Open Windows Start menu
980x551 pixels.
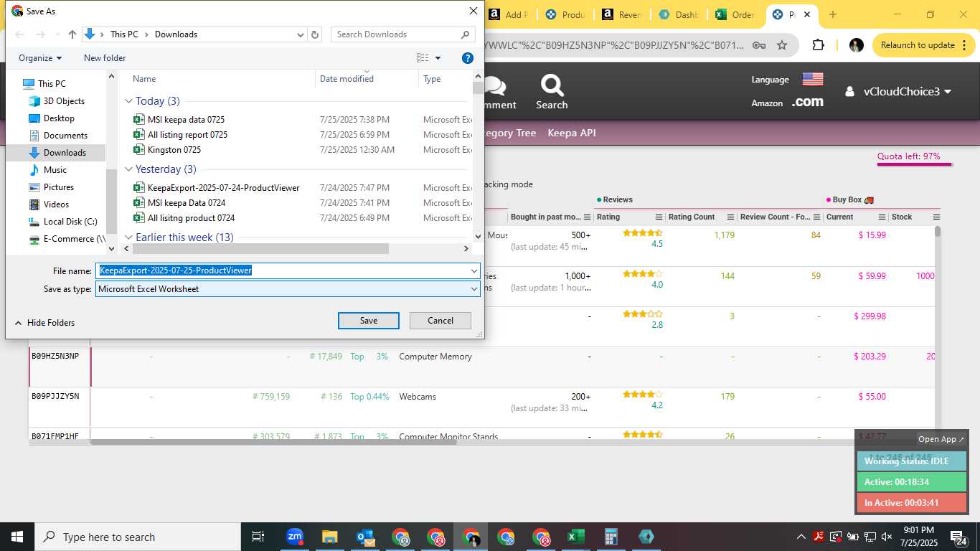[x=17, y=537]
